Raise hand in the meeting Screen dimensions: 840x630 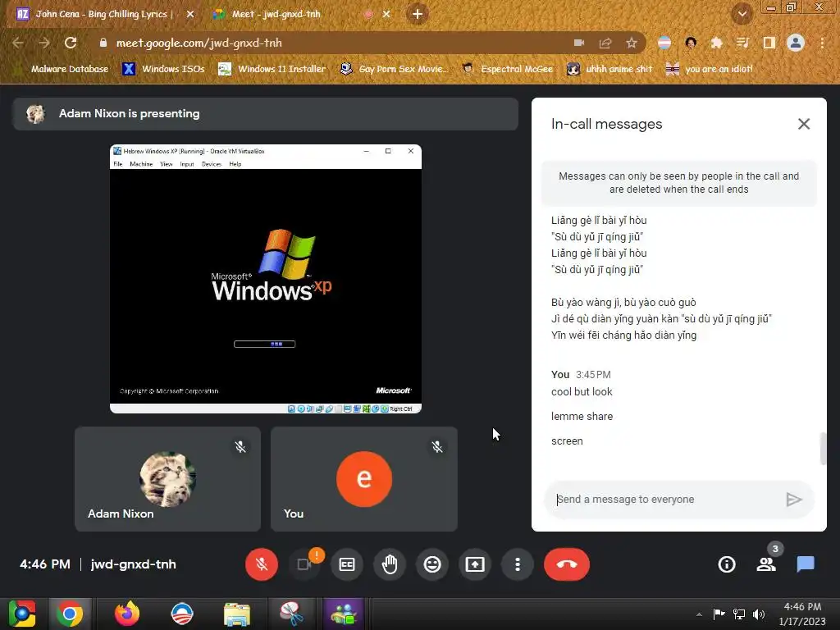[390, 564]
